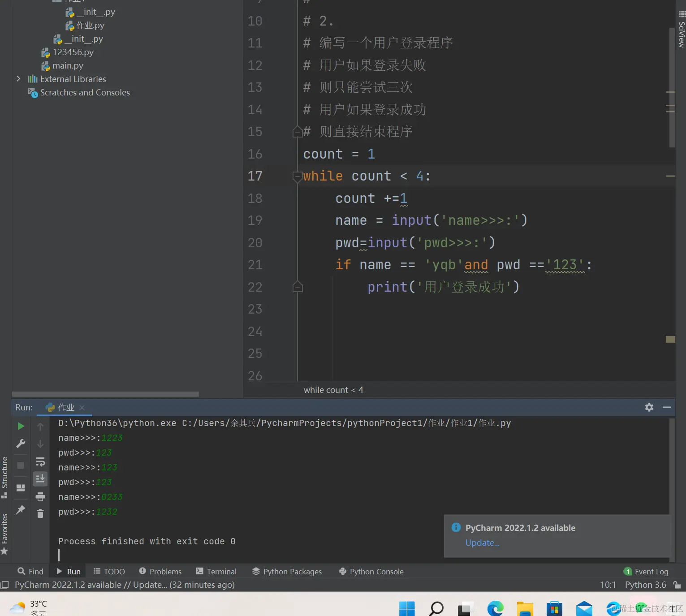This screenshot has height=616, width=686.
Task: Click fold end marker at line 15
Action: (297, 132)
